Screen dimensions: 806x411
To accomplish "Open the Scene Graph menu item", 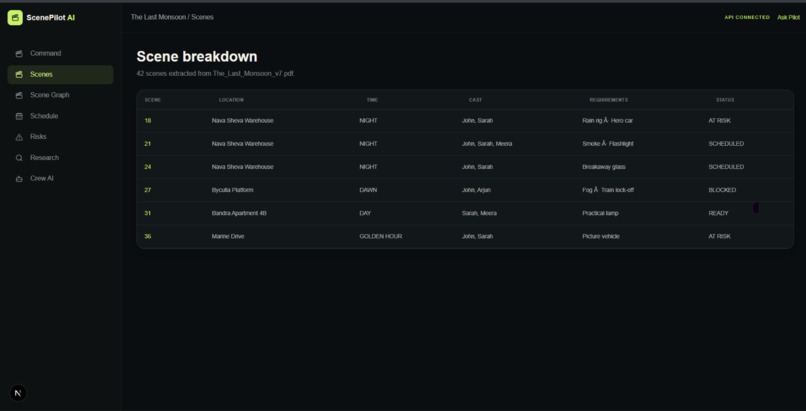I will 60,95.
